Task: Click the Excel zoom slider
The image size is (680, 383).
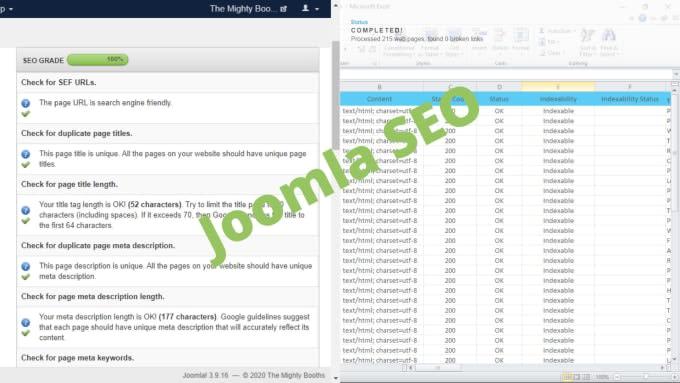Action: 646,377
